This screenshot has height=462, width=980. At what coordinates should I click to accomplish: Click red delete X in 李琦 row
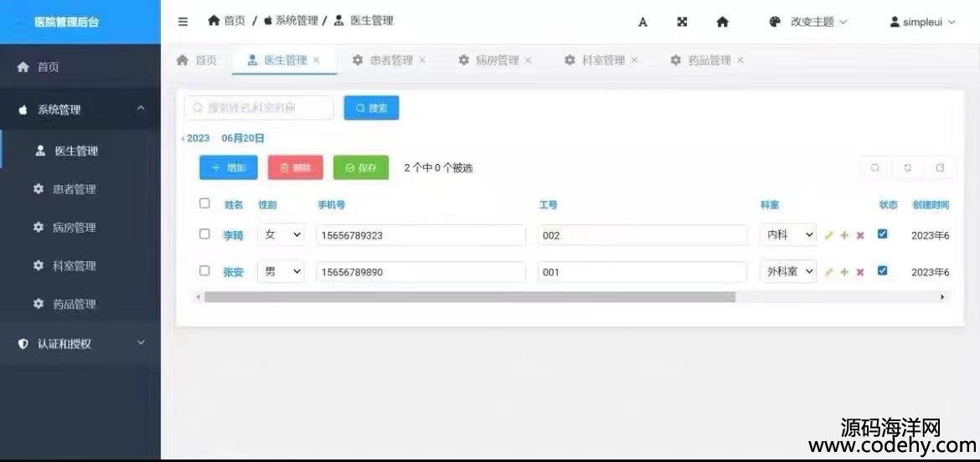[x=860, y=236]
